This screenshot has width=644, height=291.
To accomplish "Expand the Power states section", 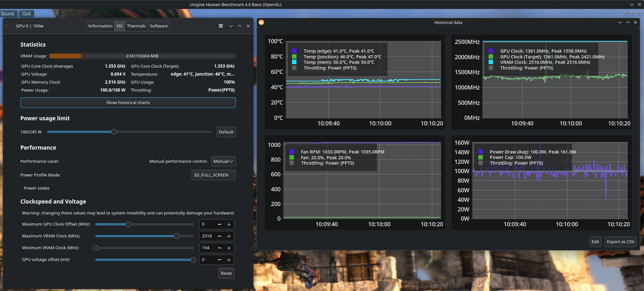I will 37,188.
